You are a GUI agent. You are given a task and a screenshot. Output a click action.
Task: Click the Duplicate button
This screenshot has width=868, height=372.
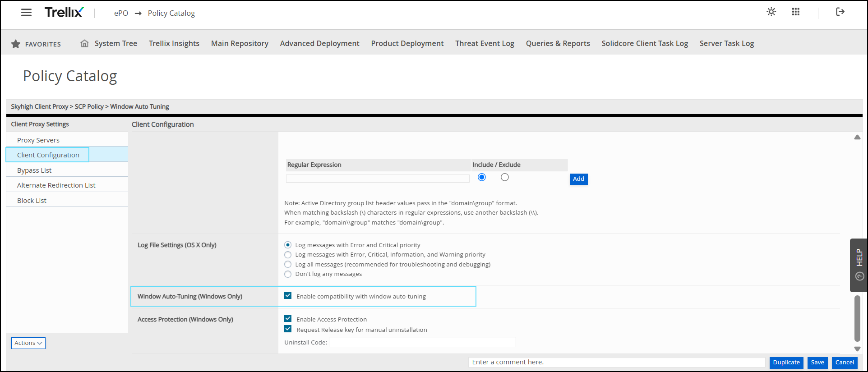[x=786, y=363]
